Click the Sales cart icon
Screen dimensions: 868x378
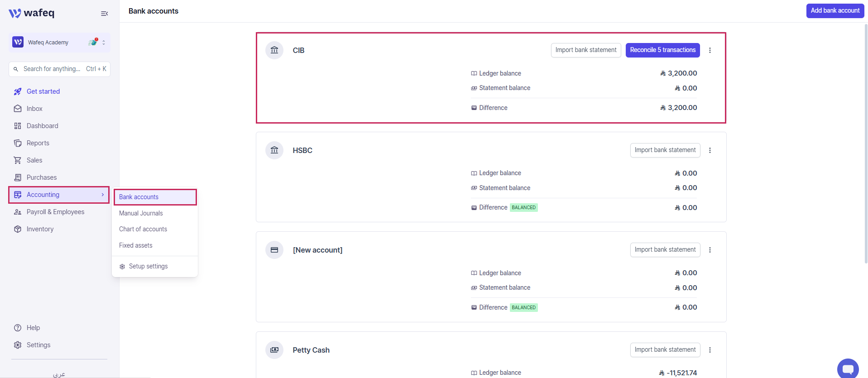tap(18, 160)
